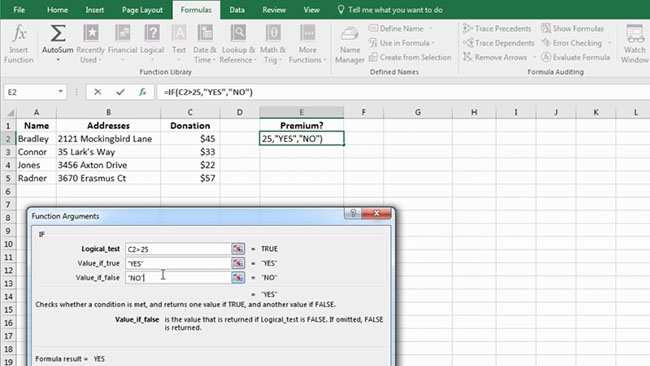This screenshot has width=650, height=366.
Task: Select cell with 2121 Mockingbird Lane
Action: [x=108, y=139]
